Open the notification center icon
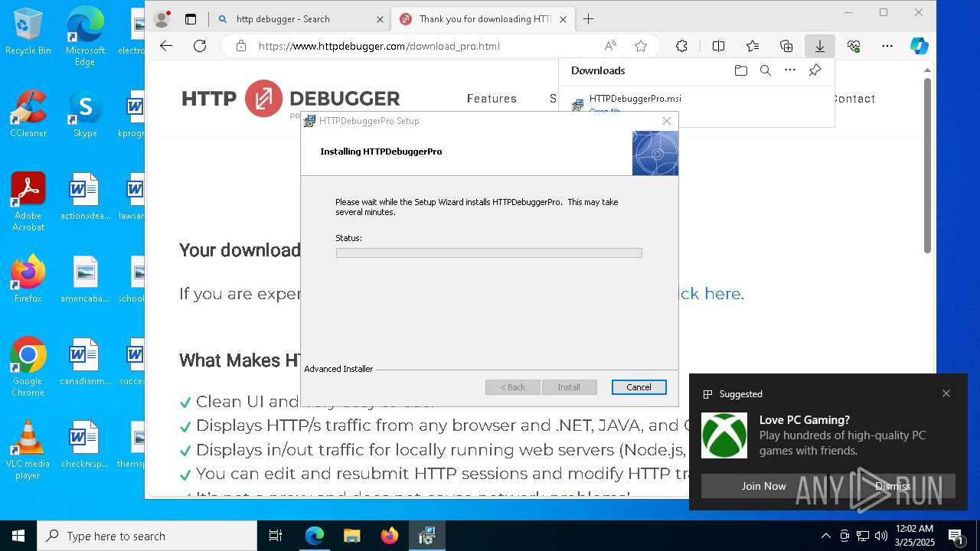The width and height of the screenshot is (980, 551). pos(955,536)
